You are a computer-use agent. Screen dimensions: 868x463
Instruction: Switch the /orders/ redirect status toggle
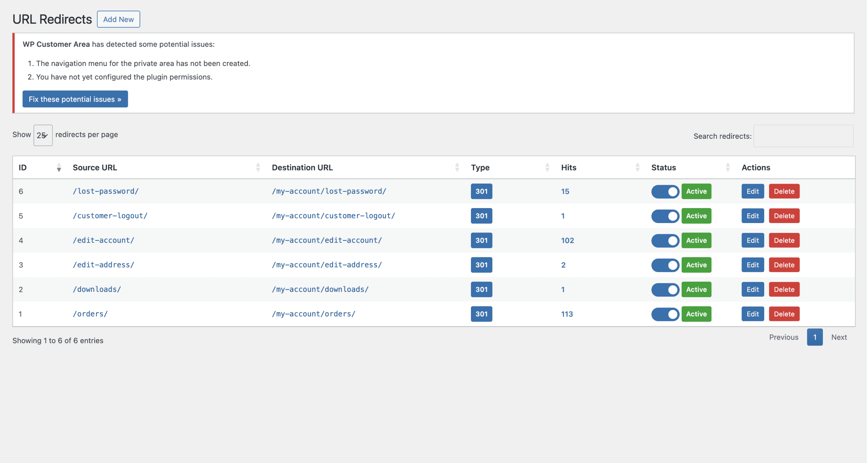665,314
